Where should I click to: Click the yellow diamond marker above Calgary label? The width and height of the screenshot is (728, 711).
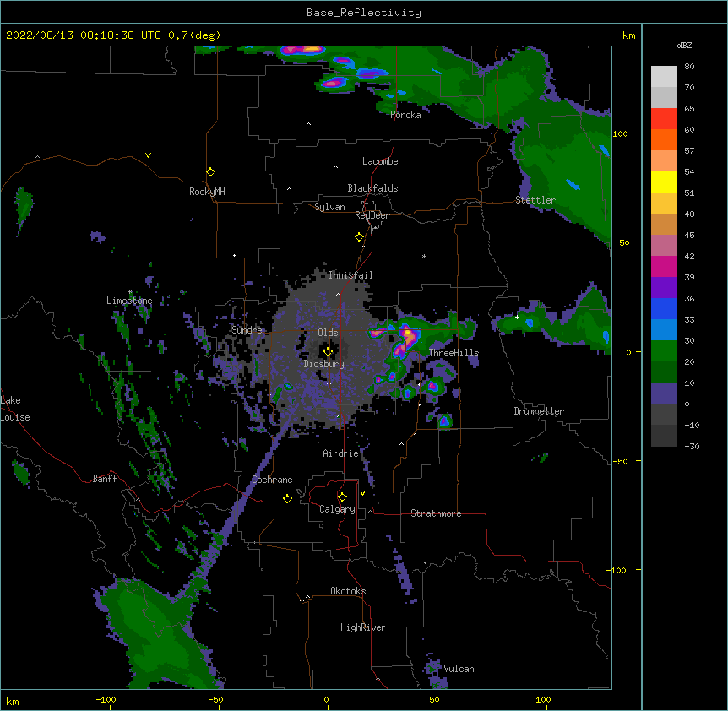tap(342, 497)
